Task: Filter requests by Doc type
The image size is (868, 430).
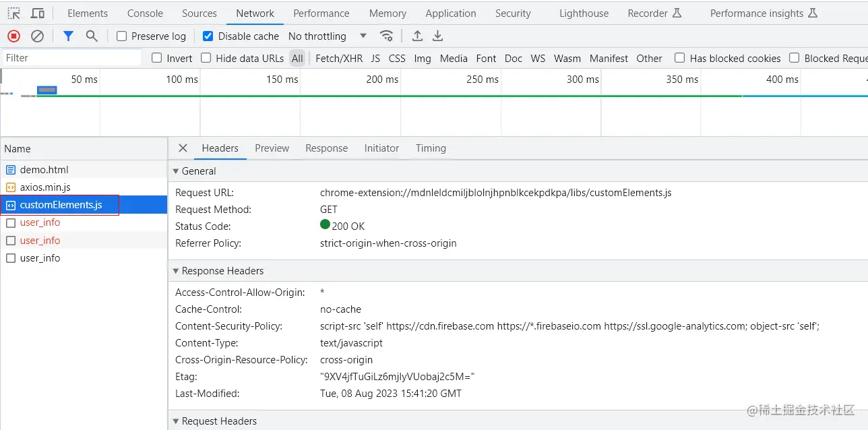Action: click(x=514, y=58)
